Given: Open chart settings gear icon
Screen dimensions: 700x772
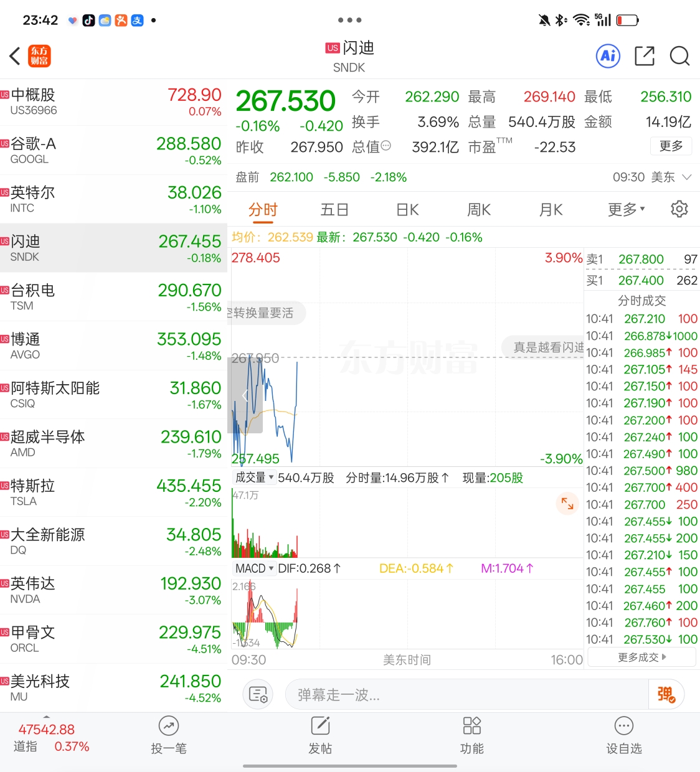Looking at the screenshot, I should [679, 209].
